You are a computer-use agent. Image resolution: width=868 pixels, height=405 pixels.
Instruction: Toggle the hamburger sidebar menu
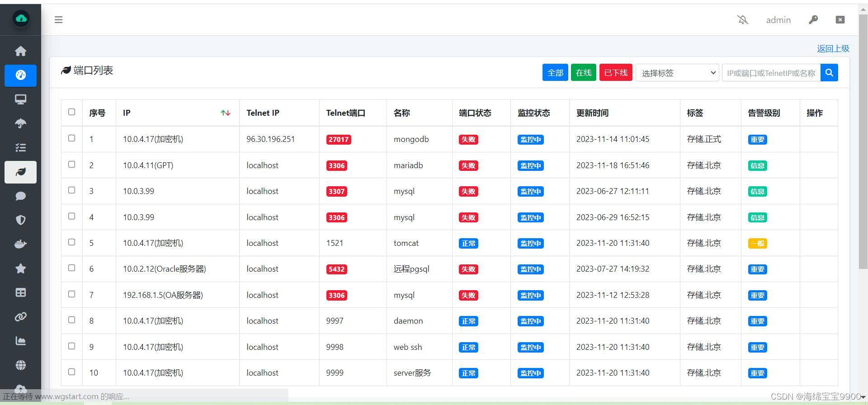tap(58, 20)
